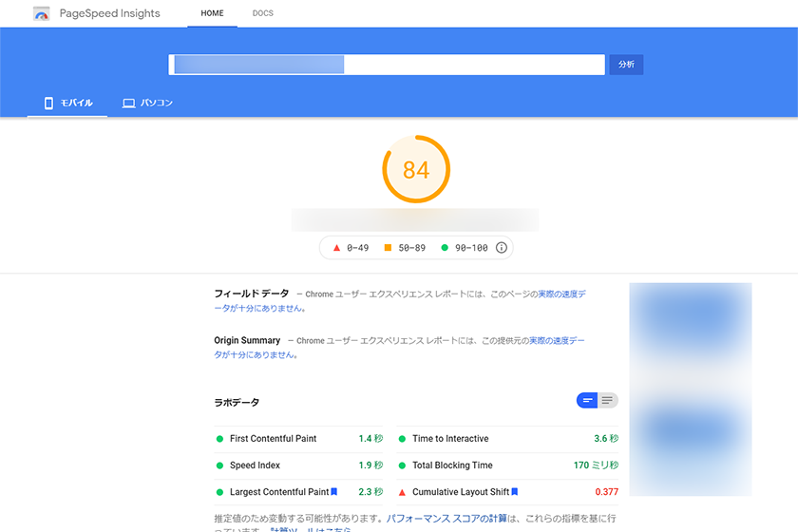Open the HOME tab

pos(212,14)
